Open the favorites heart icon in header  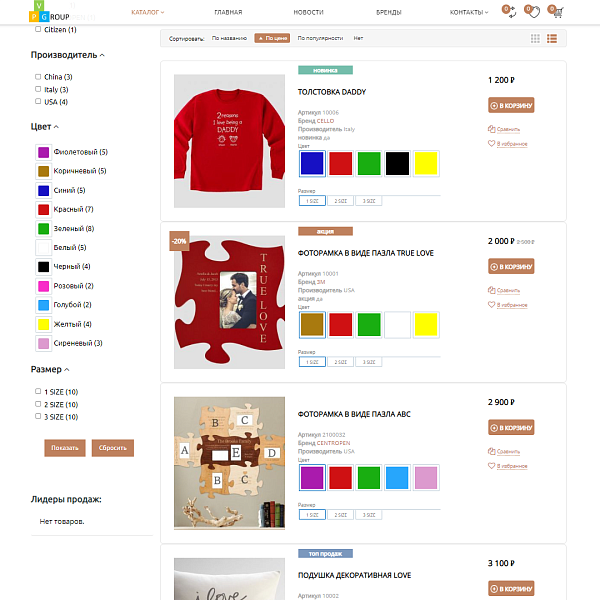coord(533,12)
